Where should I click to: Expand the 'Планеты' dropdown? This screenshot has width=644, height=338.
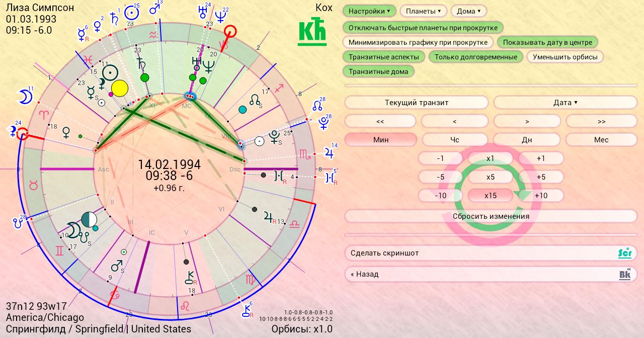pyautogui.click(x=423, y=11)
